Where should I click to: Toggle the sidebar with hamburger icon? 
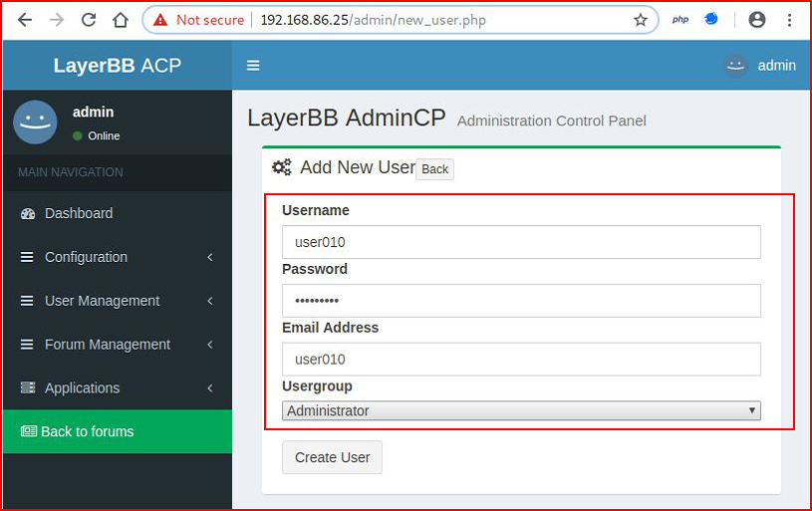click(253, 66)
